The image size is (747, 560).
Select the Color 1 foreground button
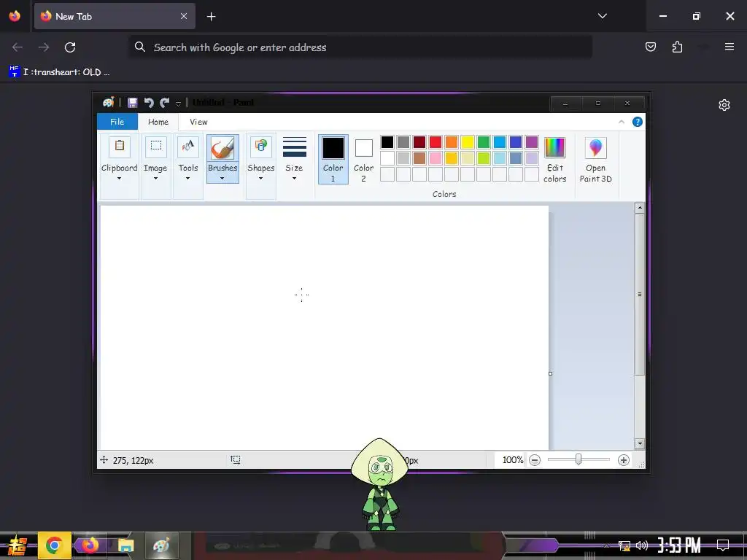point(333,159)
